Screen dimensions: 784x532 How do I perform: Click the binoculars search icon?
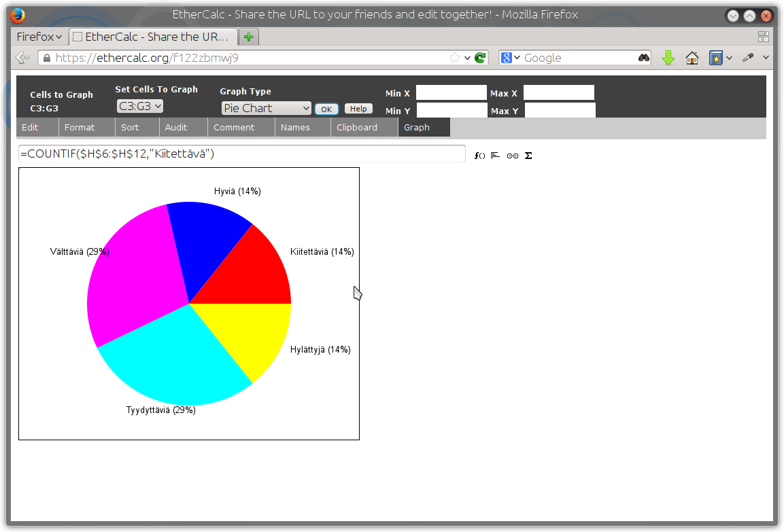point(644,58)
